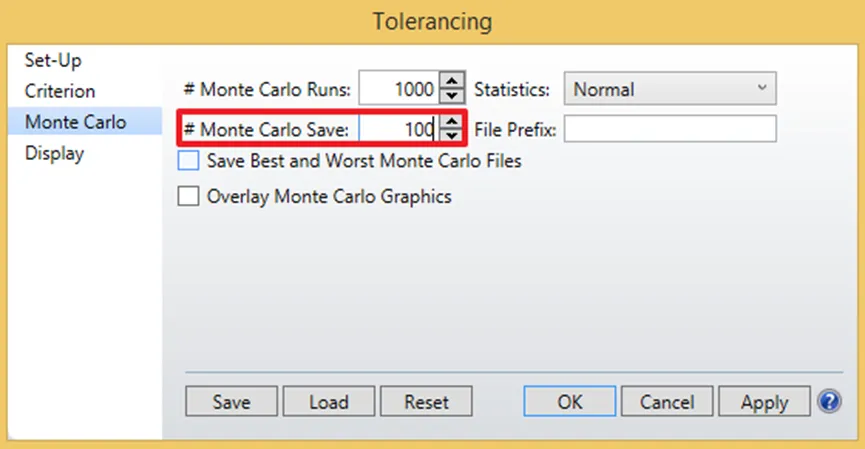
Task: Reset the tolerancing settings
Action: click(x=426, y=401)
